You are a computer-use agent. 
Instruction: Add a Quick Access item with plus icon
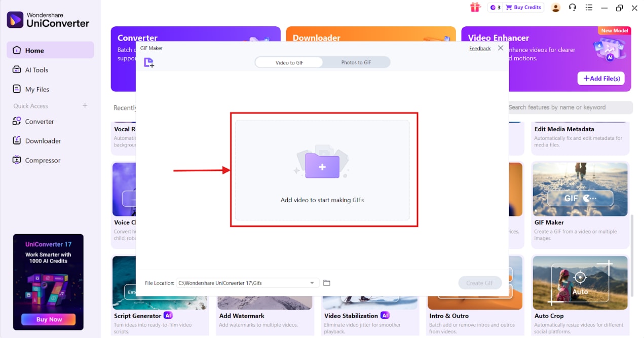point(85,105)
